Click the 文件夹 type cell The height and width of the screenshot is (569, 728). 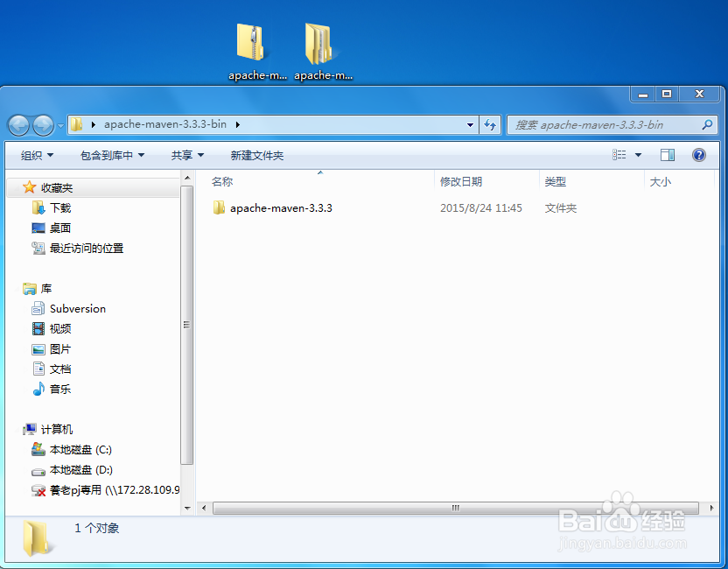click(x=560, y=207)
